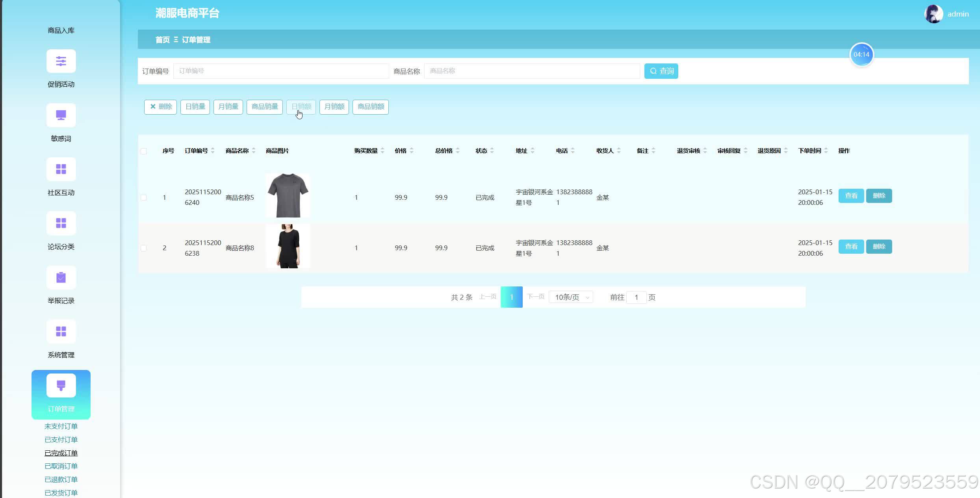Viewport: 980px width, 498px height.
Task: Open 已发货订单 submenu item
Action: (61, 493)
